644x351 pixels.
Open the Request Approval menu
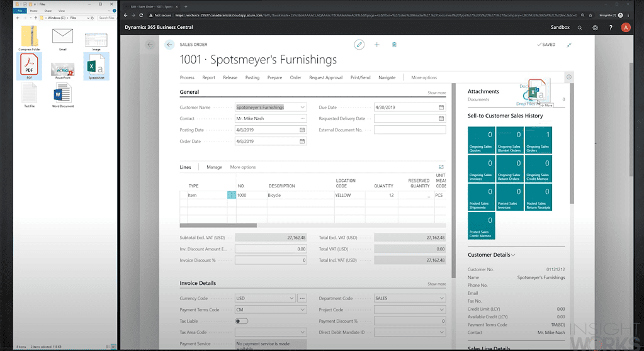(325, 77)
